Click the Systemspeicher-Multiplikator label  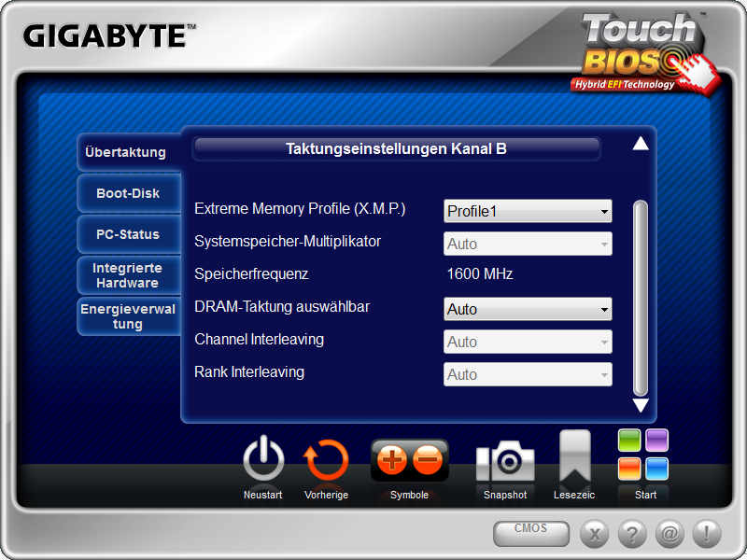(x=288, y=242)
